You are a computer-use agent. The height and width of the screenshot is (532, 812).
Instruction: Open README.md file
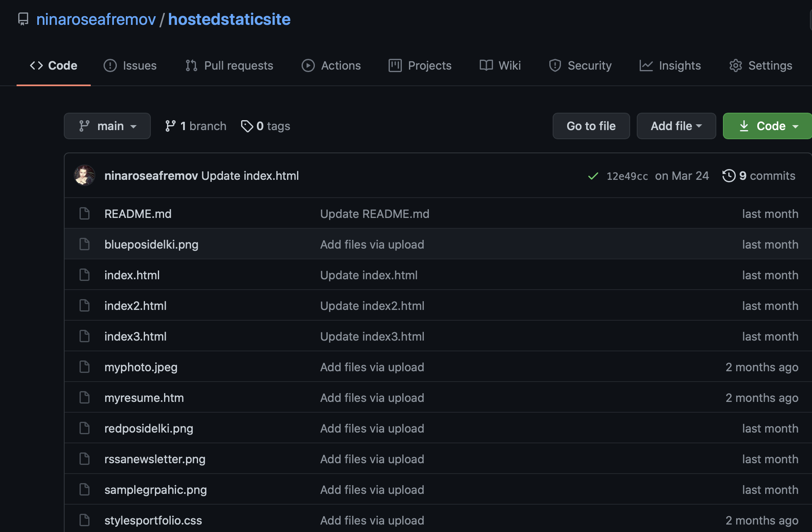point(138,214)
